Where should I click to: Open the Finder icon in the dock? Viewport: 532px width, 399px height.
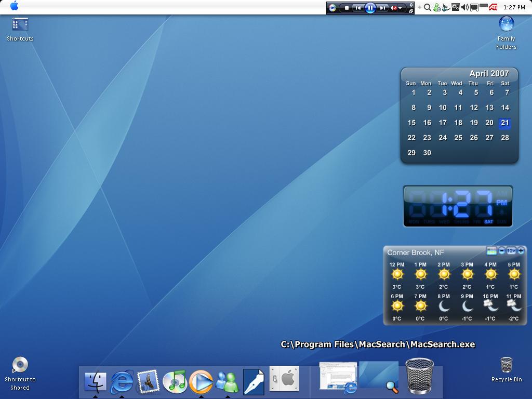(96, 382)
